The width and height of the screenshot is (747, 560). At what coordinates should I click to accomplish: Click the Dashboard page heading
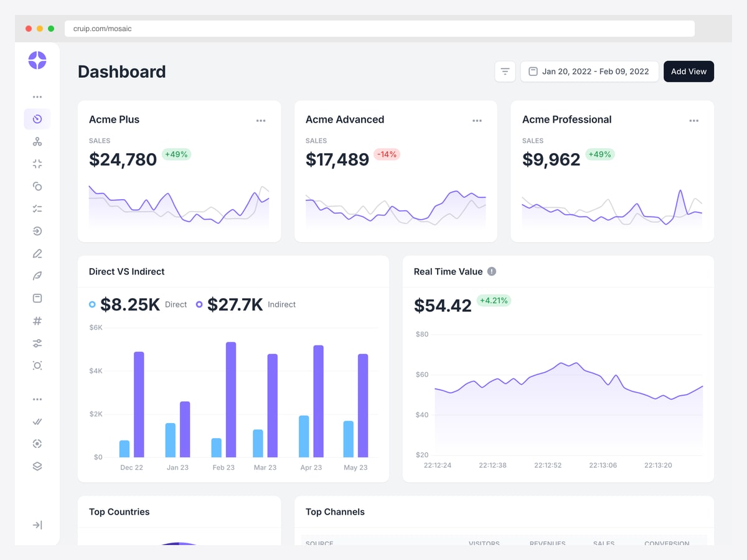point(122,72)
